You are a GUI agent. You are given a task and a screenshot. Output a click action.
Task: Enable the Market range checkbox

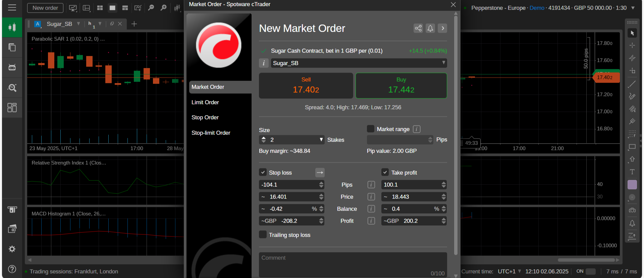[371, 129]
